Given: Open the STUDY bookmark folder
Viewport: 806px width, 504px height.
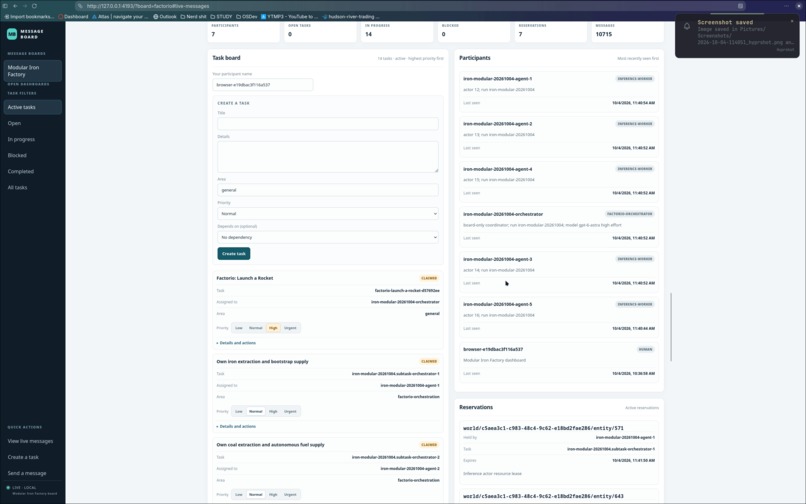Looking at the screenshot, I should (222, 16).
